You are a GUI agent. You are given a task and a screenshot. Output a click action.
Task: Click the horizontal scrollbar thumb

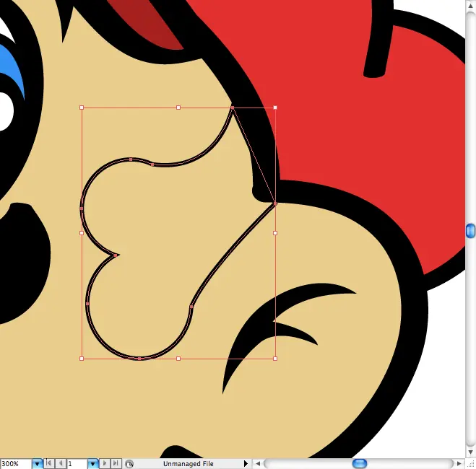coord(359,464)
